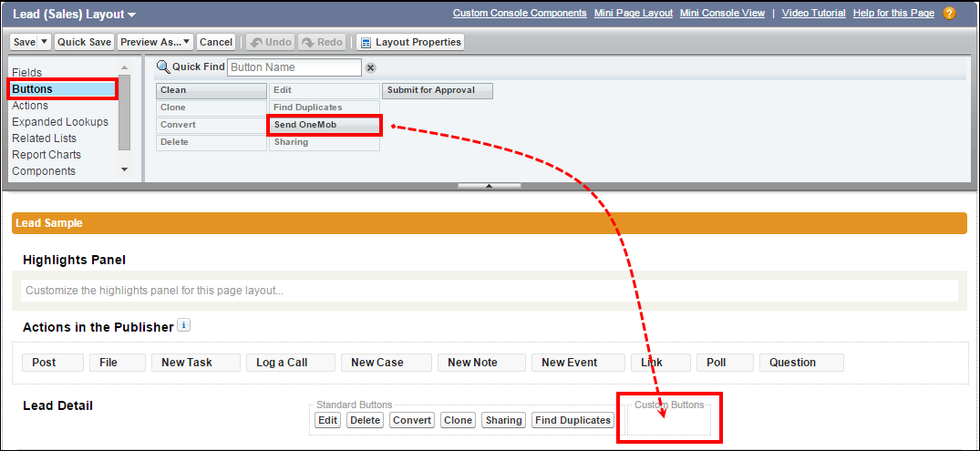Click Quick Save
Screen dimensions: 980x451
point(85,42)
